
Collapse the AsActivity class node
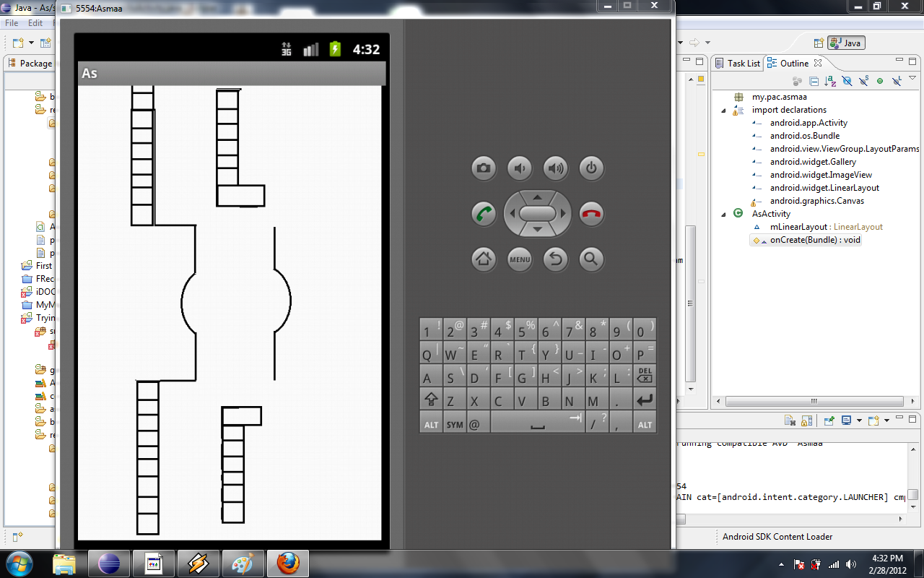pos(724,214)
